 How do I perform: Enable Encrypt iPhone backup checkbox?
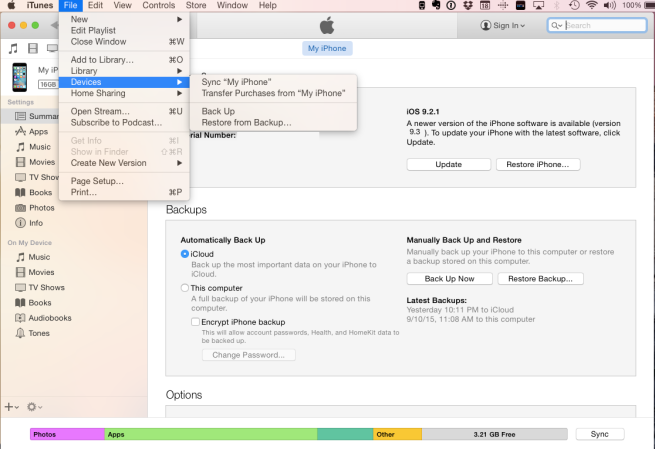[195, 322]
